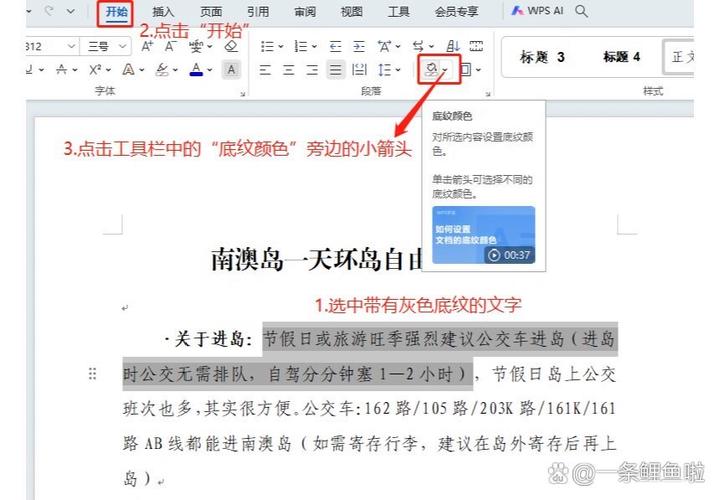Viewport: 719px width, 500px height.
Task: Open the 工具 ribbon tab
Action: pos(398,11)
